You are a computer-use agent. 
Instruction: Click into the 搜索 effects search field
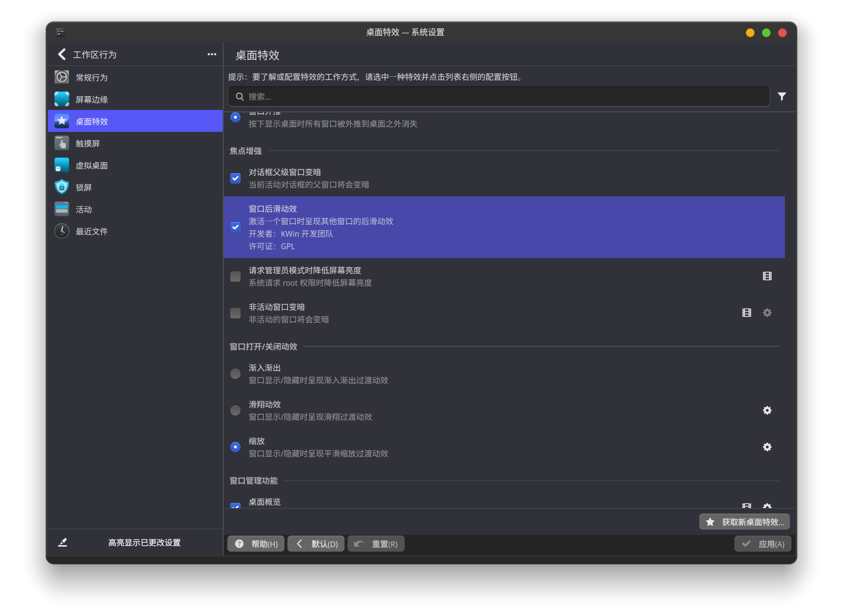point(498,97)
